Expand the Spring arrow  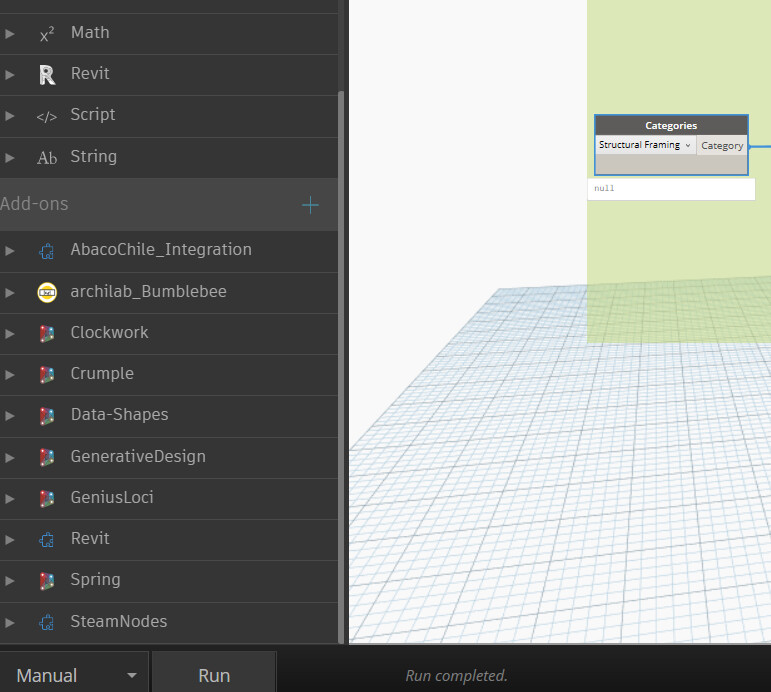click(9, 581)
